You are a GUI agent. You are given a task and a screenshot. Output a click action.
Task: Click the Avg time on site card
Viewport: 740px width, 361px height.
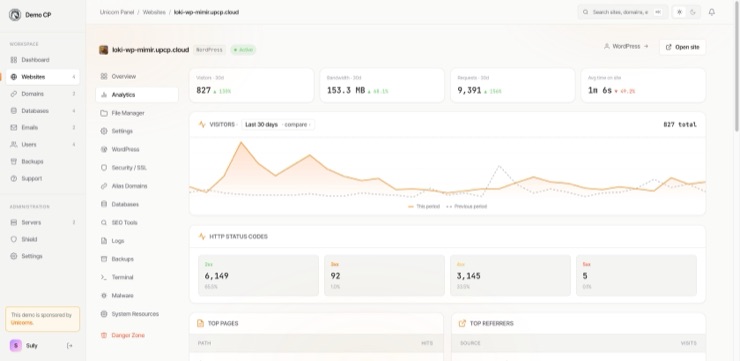pyautogui.click(x=643, y=85)
